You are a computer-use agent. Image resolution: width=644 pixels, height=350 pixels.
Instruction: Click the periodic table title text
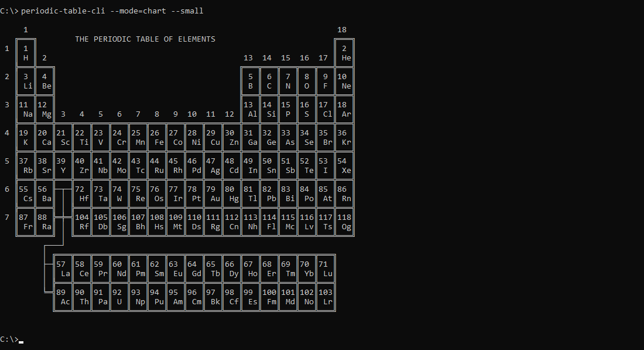tap(145, 39)
